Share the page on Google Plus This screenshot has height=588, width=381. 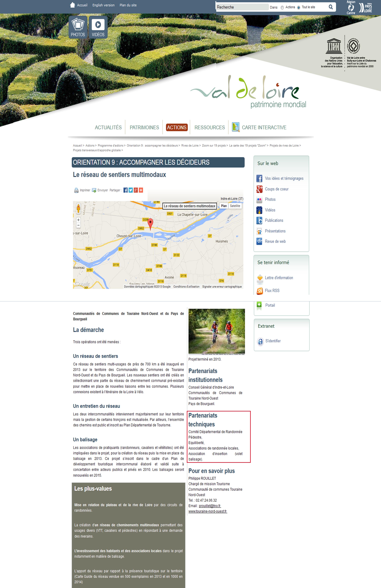pyautogui.click(x=136, y=190)
